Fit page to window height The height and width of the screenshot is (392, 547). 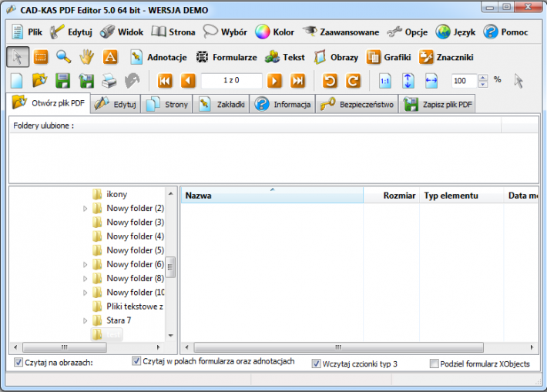click(408, 81)
